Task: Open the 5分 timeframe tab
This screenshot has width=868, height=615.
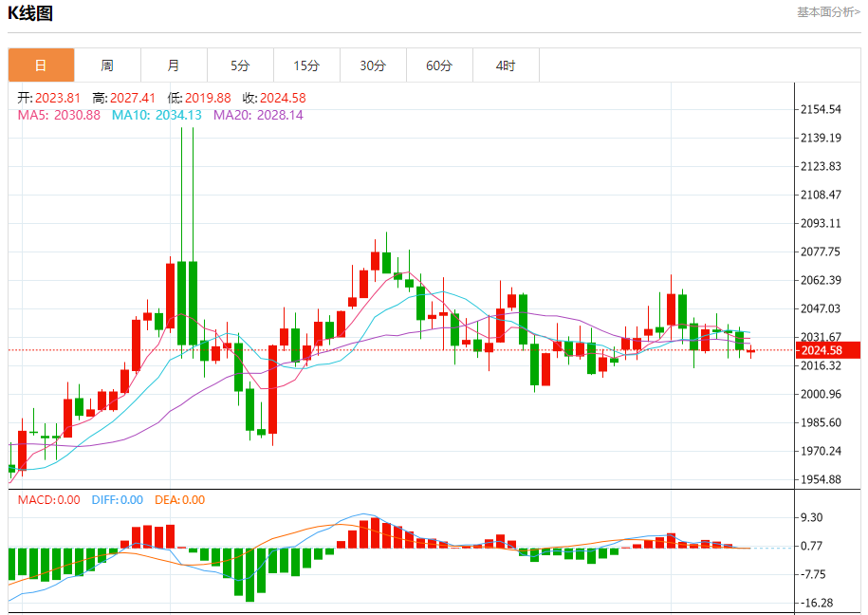Action: (240, 65)
